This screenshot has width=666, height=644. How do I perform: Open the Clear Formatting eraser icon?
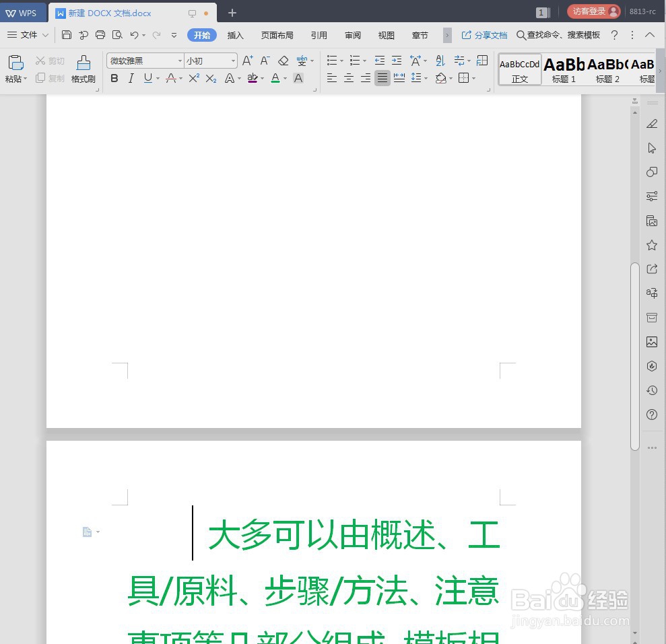(283, 60)
